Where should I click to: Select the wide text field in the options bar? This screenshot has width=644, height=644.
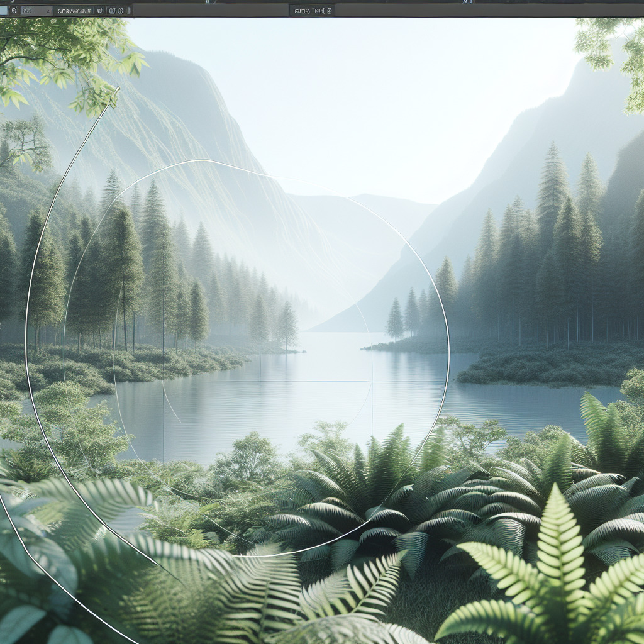73,11
